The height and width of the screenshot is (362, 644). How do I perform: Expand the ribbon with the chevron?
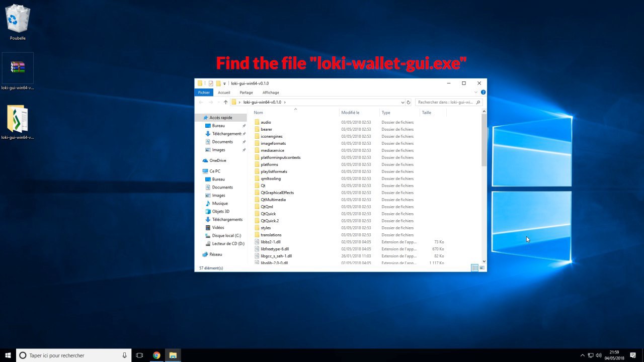pos(476,93)
